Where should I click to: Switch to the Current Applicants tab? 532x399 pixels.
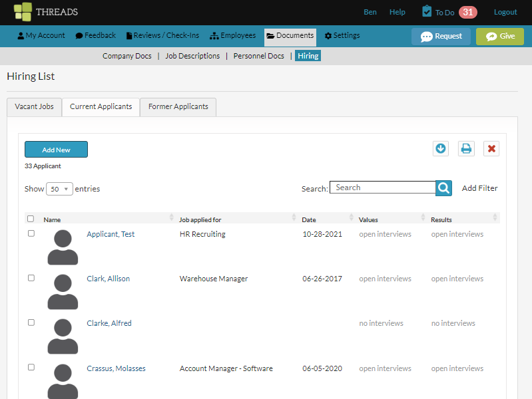click(x=101, y=107)
